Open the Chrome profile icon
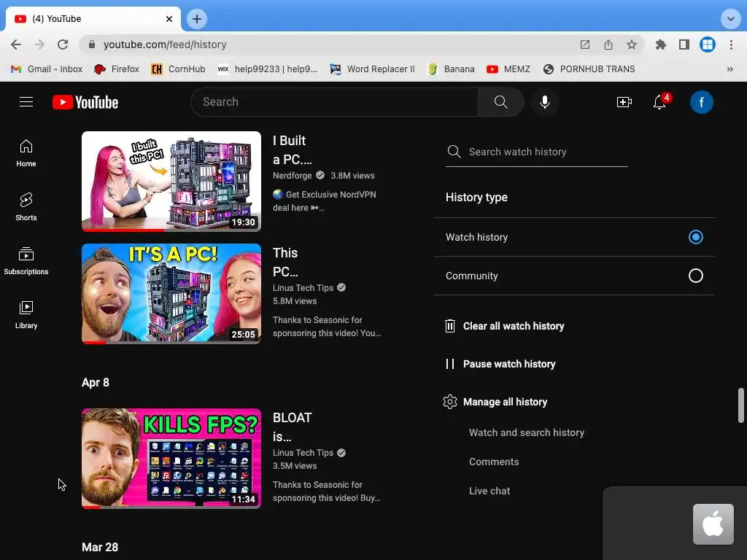Screen dimensions: 747x560 [708, 44]
